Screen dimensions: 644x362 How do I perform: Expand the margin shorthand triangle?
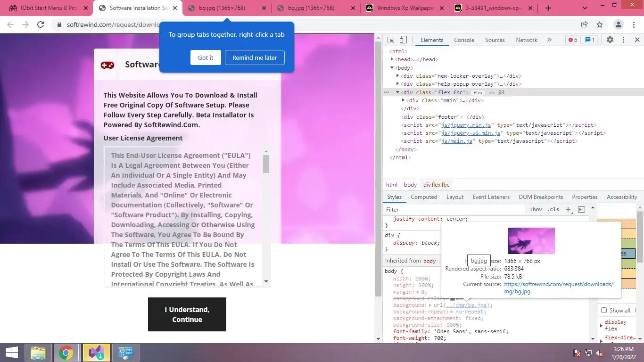click(418, 292)
